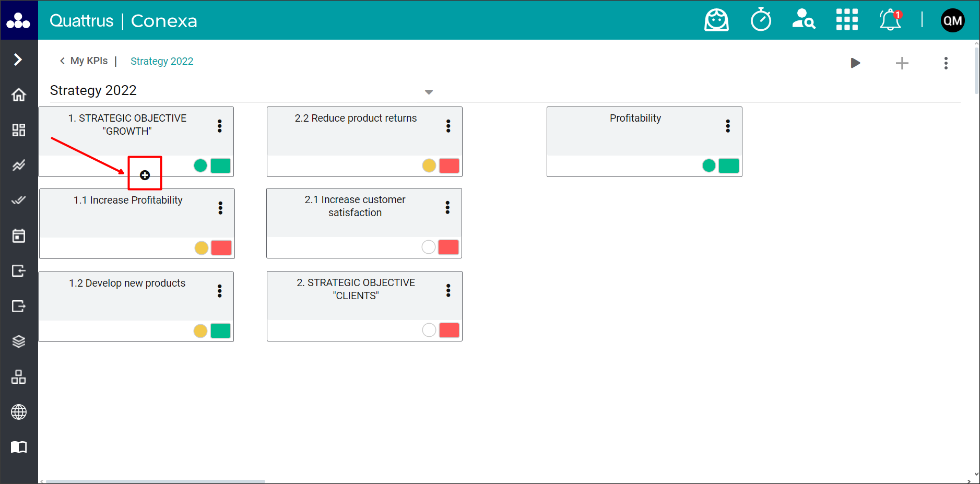Click the Strategy 2022 breadcrumb link
The width and height of the screenshot is (980, 484).
(x=162, y=61)
